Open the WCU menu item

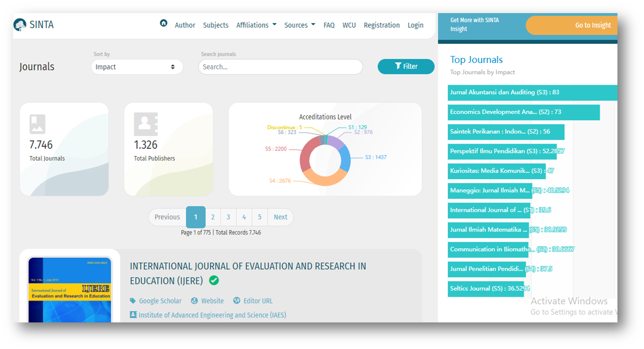point(349,25)
